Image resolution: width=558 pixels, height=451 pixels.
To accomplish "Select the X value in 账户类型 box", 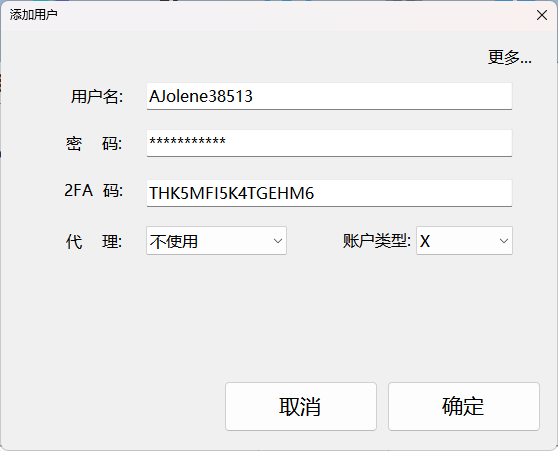I will (425, 242).
